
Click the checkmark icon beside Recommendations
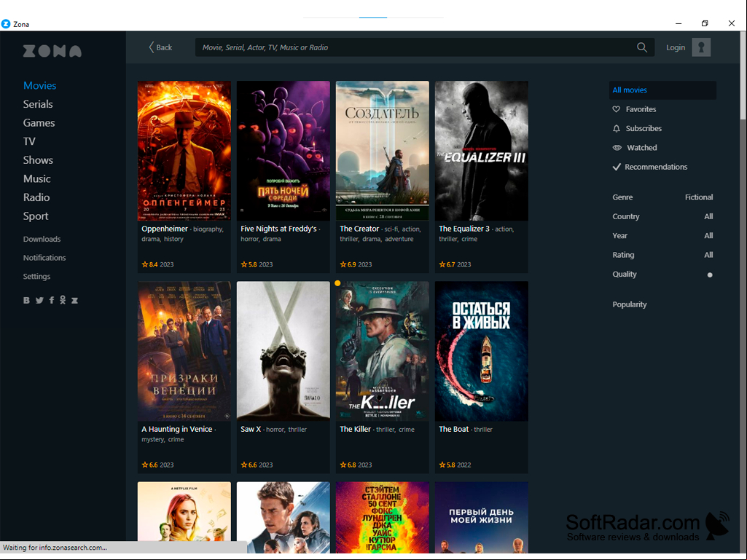point(617,167)
